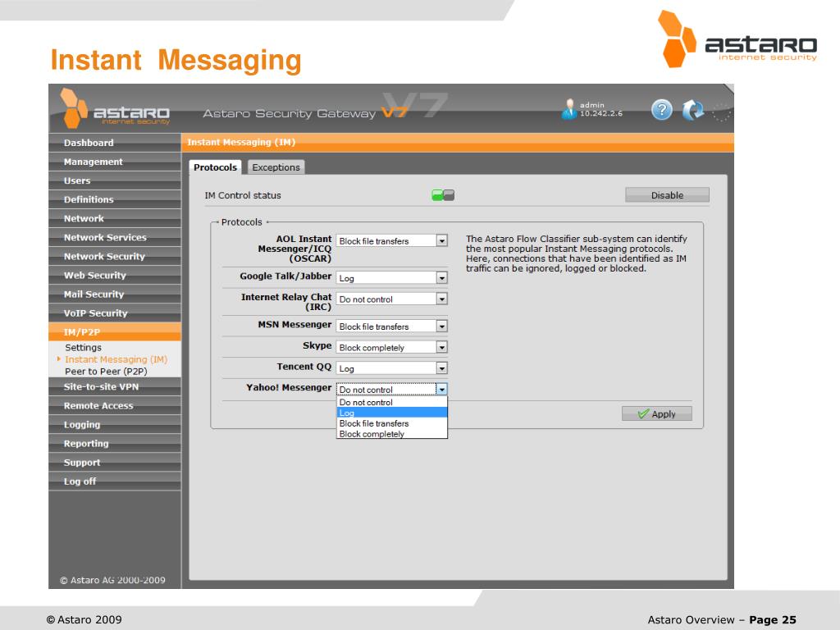Open the MSN Messenger action dropdown

pos(391,326)
